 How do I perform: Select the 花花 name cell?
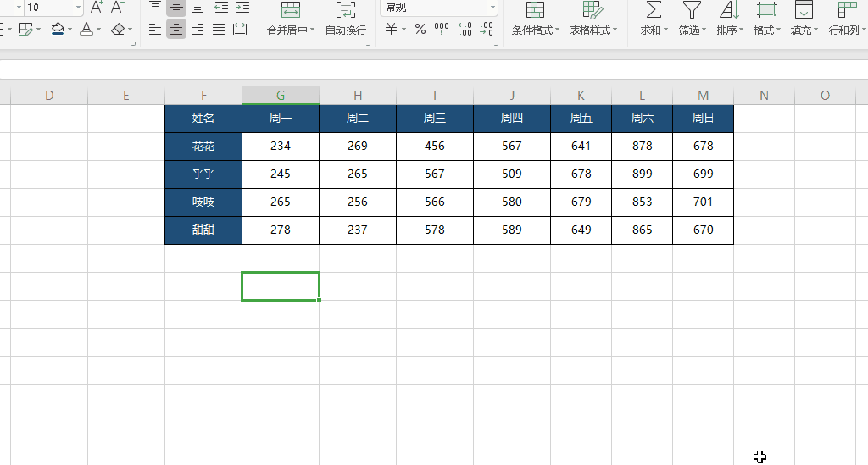coord(203,147)
